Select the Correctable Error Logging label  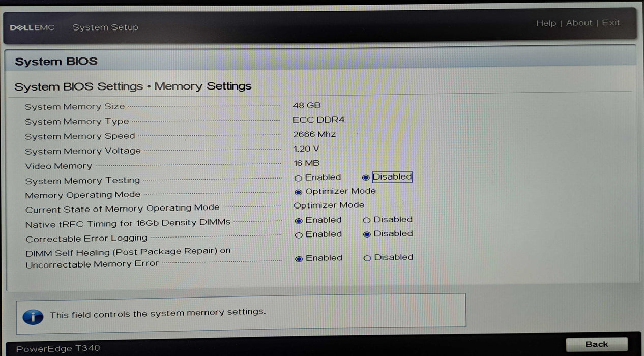click(86, 239)
